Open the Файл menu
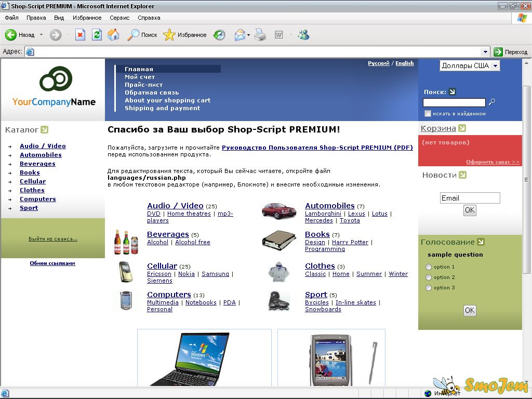532x399 pixels. click(12, 18)
